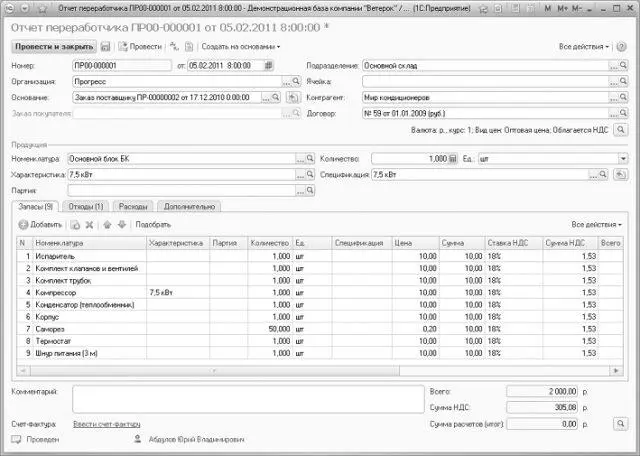Viewport: 640px width, 456px height.
Task: Open selection ellipsis in Номенклатура field
Action: (x=300, y=159)
